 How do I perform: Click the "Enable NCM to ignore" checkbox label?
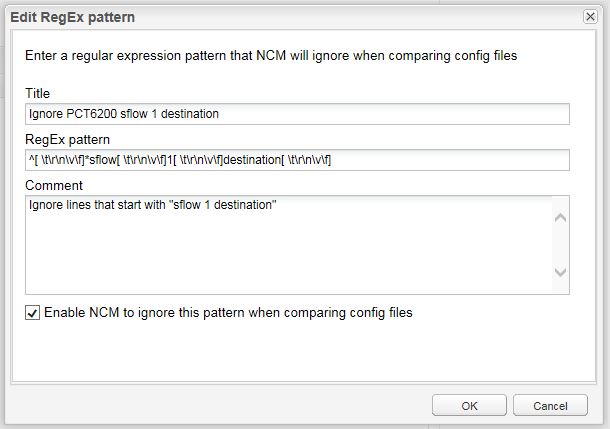(x=228, y=313)
